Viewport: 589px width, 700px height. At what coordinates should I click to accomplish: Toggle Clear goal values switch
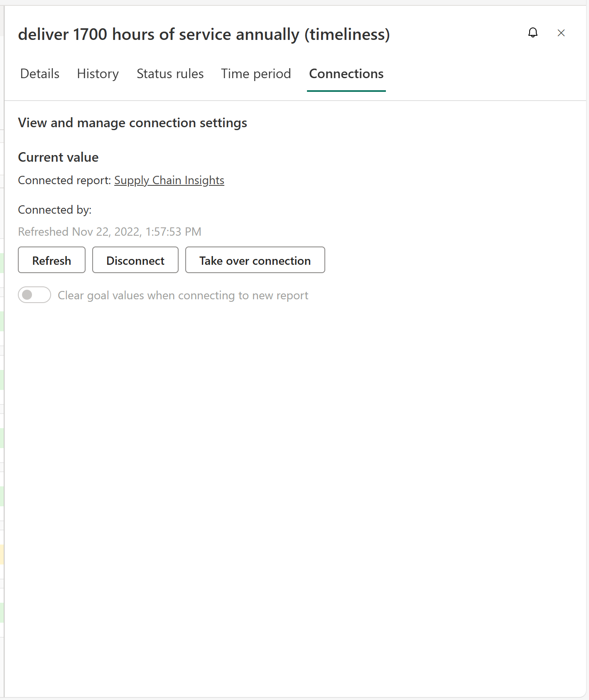click(34, 295)
